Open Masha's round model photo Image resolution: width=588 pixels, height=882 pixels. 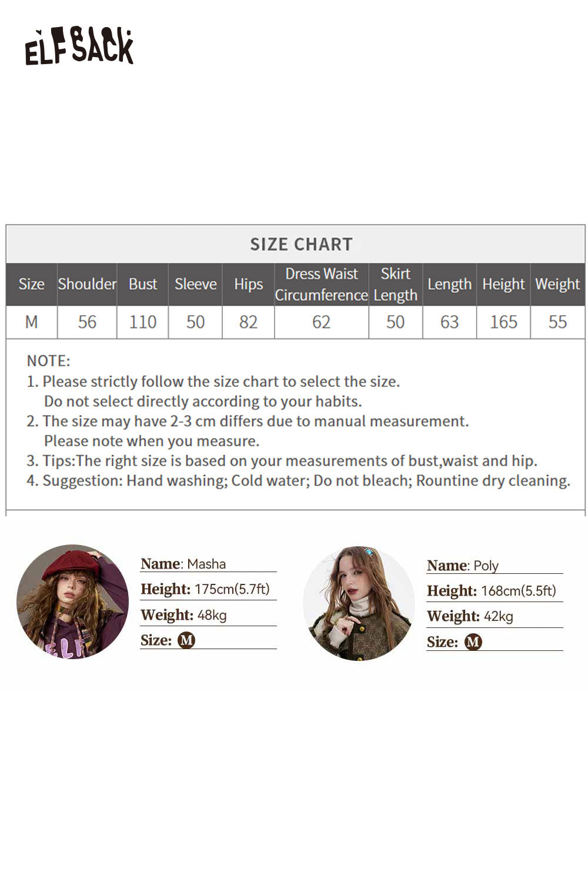point(72,601)
